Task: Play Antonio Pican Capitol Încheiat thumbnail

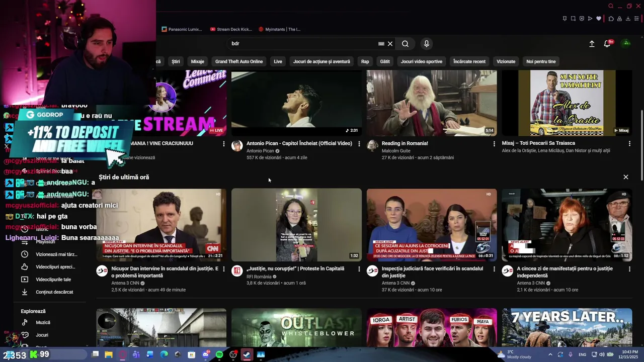Action: coord(296,103)
